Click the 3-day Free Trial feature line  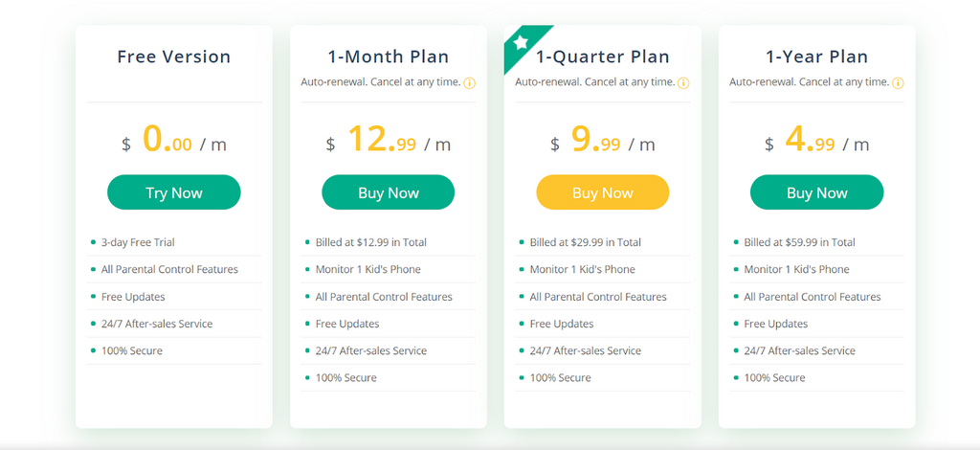point(138,242)
